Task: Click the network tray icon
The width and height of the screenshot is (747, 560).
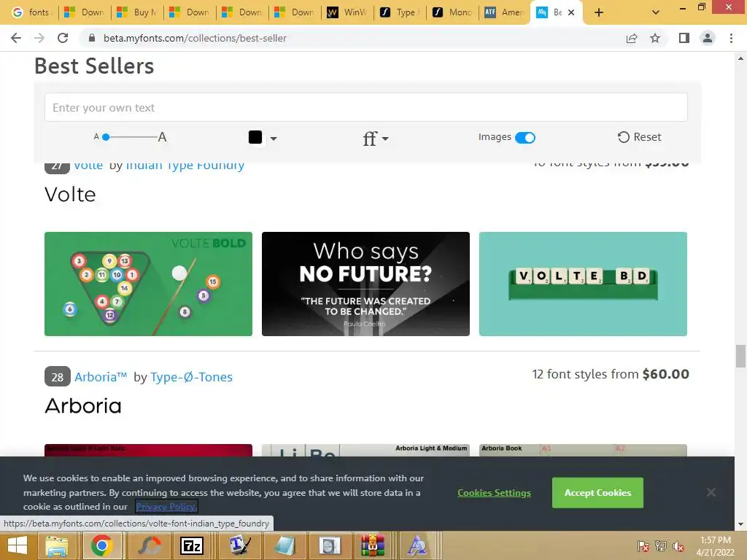Action: (661, 546)
